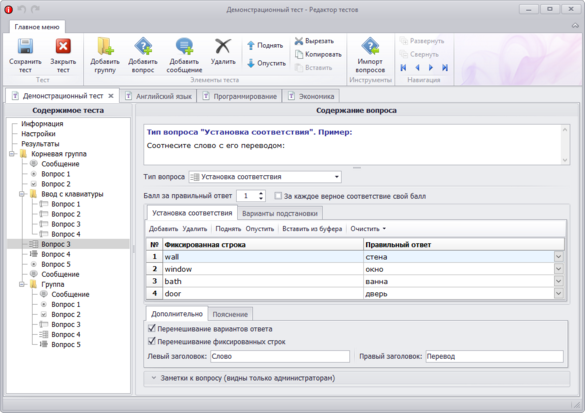Click the Удалить black cross icon
585x413 pixels.
(x=223, y=46)
